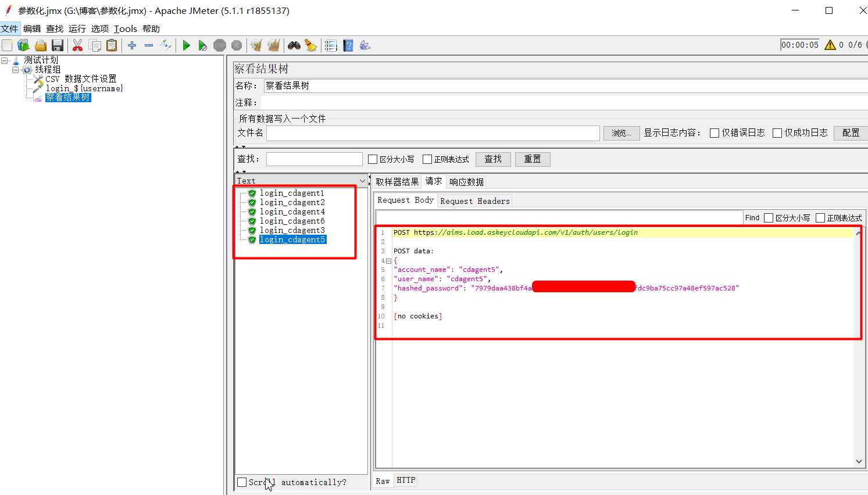868x495 pixels.
Task: Click the 查找 text input field
Action: [315, 159]
